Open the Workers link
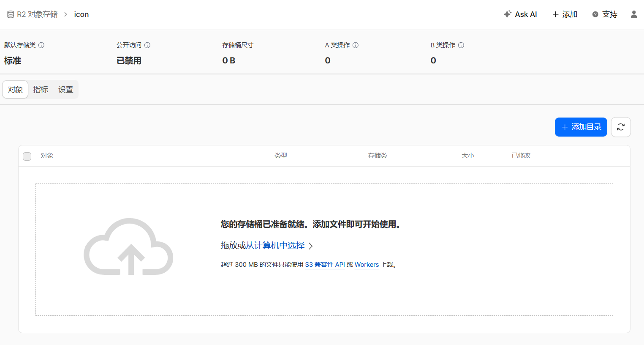This screenshot has width=644, height=345. 367,265
